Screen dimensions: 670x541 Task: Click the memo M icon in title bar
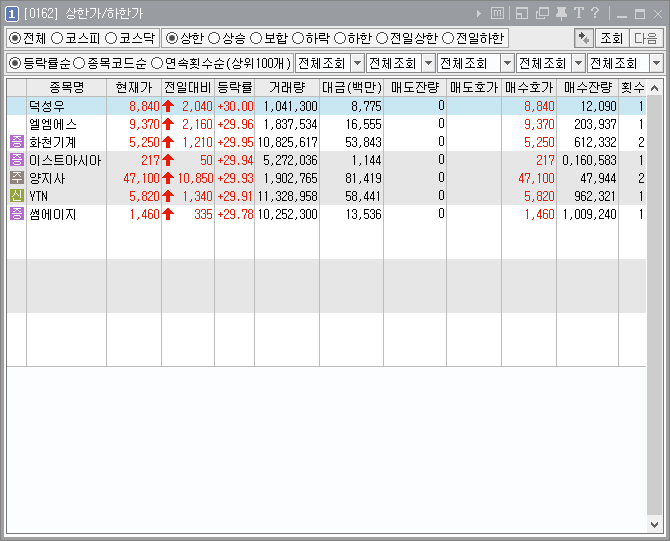(x=497, y=13)
